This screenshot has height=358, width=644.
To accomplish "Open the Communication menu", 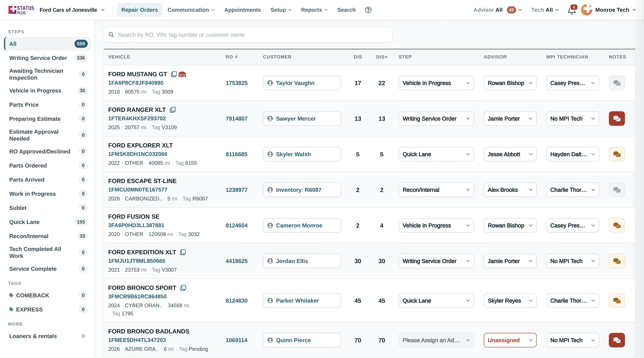I will (191, 10).
